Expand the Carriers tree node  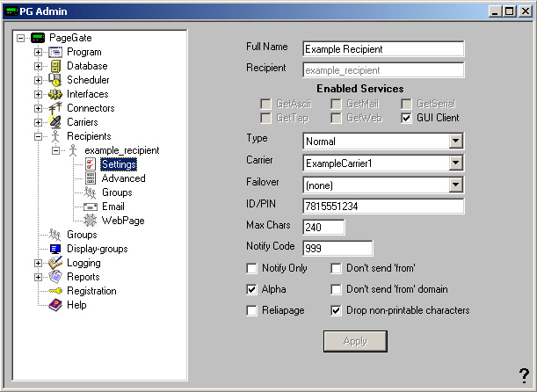click(38, 122)
